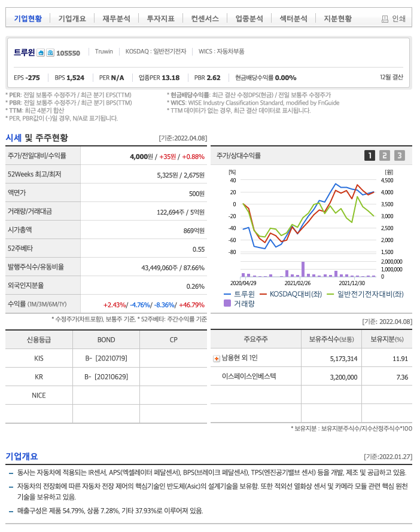Switch chart to view 3
Image resolution: width=420 pixels, height=532 pixels.
(399, 155)
